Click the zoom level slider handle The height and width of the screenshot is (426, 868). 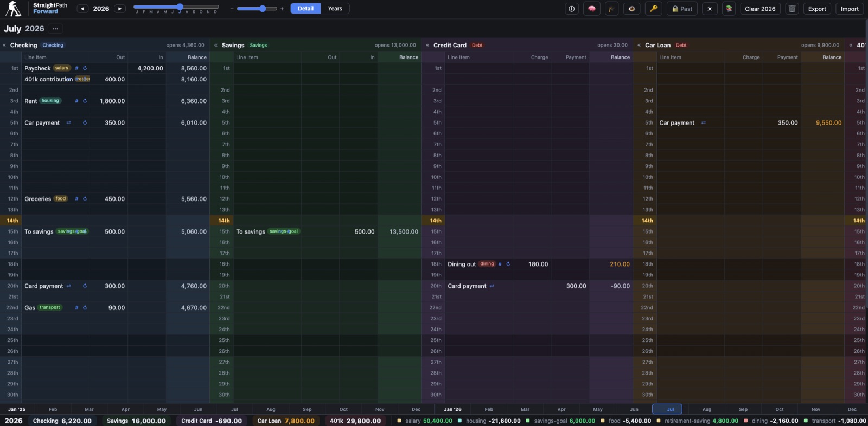pos(263,9)
